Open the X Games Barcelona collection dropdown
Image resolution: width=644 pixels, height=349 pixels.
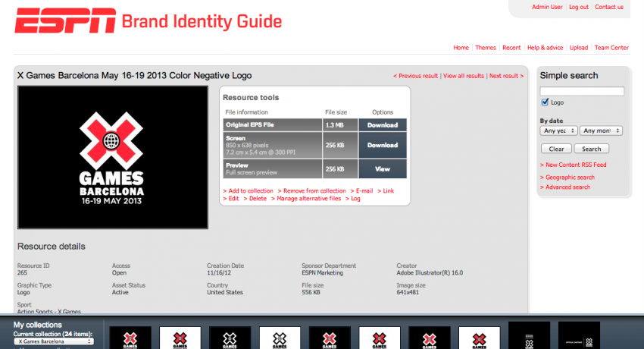tap(54, 341)
